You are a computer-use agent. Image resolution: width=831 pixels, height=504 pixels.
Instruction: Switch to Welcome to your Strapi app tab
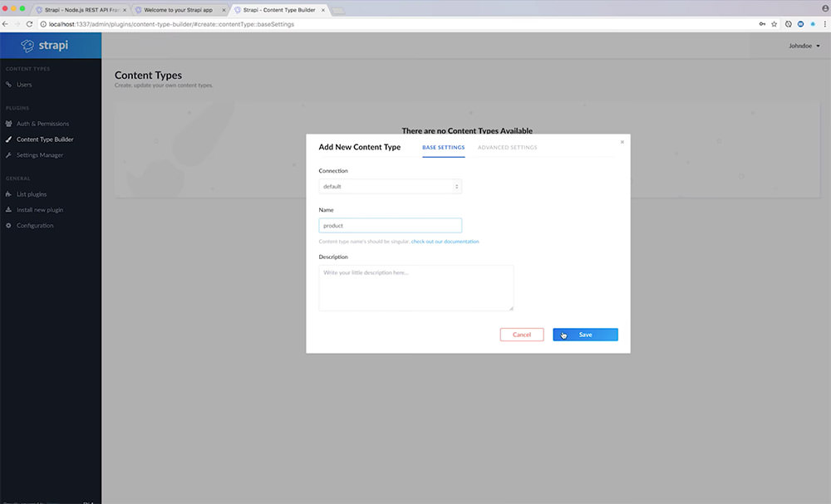tap(178, 10)
